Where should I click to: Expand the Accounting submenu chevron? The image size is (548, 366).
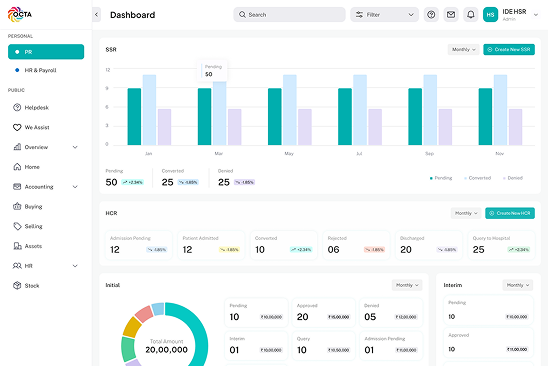click(x=75, y=187)
